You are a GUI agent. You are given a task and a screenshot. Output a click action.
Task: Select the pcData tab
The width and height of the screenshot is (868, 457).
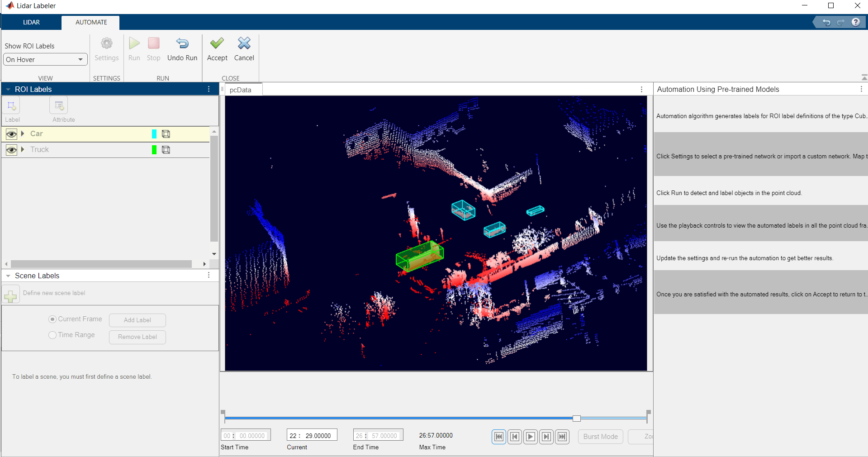[x=240, y=90]
